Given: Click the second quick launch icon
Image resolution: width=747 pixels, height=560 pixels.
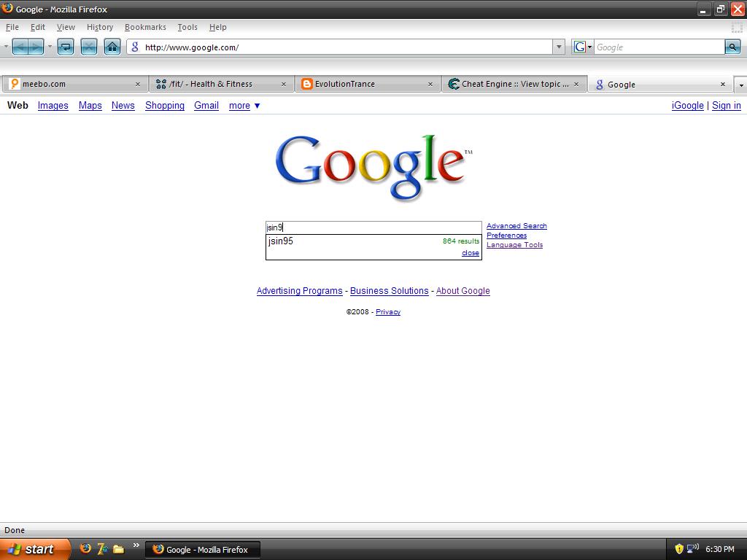Looking at the screenshot, I should coord(102,549).
